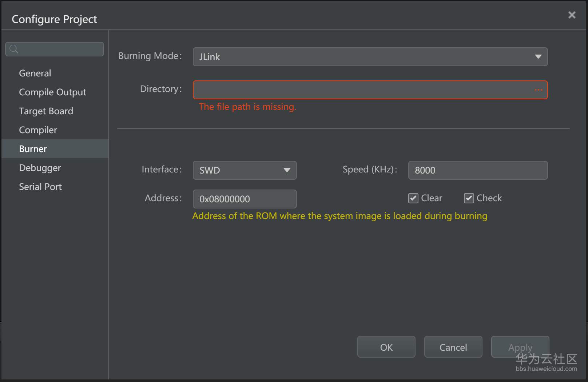Close the Configure Project dialog

tap(572, 15)
